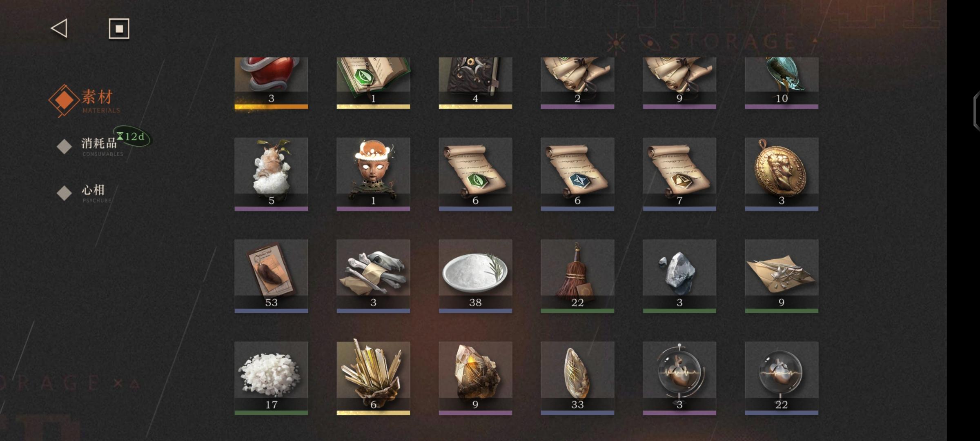The image size is (980, 441).
Task: Tap the 12d expiry timer badge
Action: pyautogui.click(x=131, y=137)
